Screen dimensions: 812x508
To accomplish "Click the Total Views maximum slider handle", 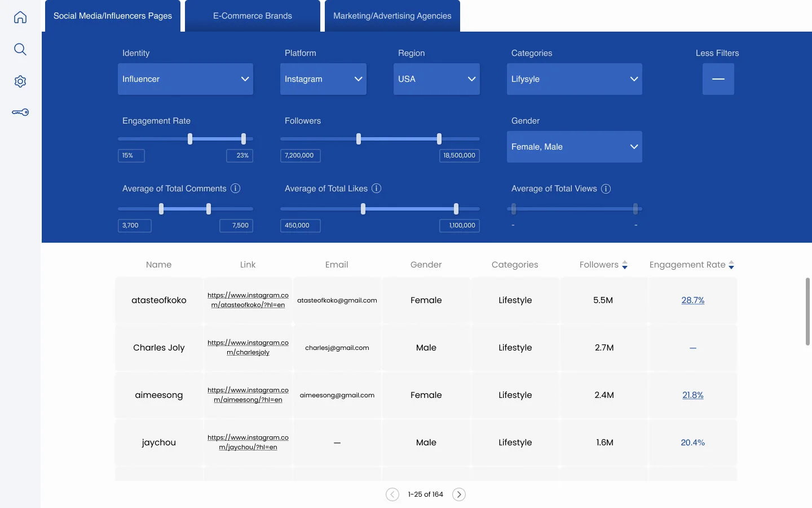I will (x=636, y=209).
